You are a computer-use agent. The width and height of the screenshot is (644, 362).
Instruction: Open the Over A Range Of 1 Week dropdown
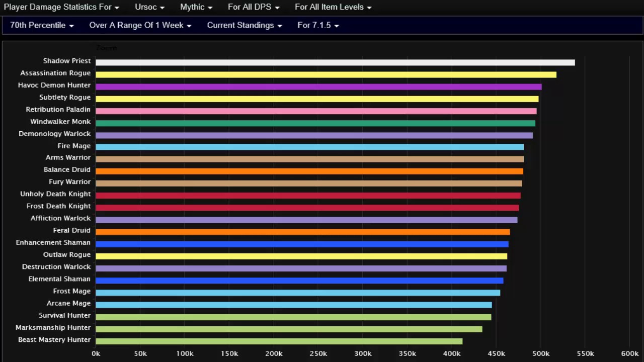(x=140, y=25)
